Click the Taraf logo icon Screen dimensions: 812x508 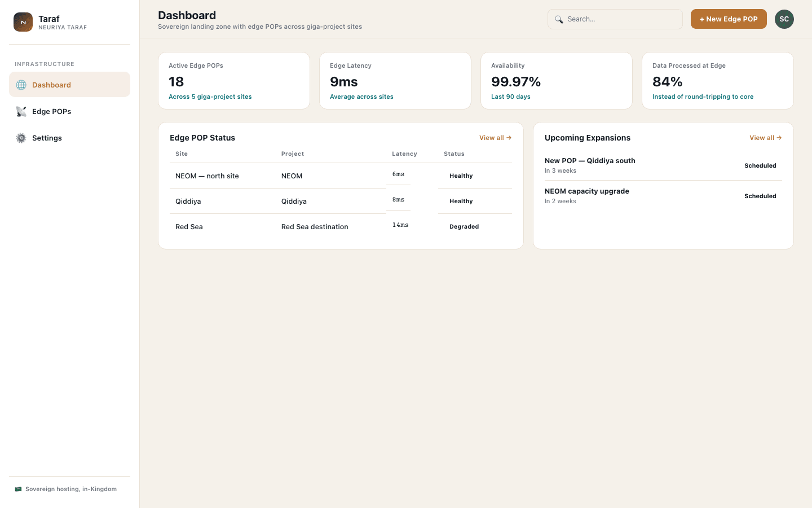click(23, 22)
